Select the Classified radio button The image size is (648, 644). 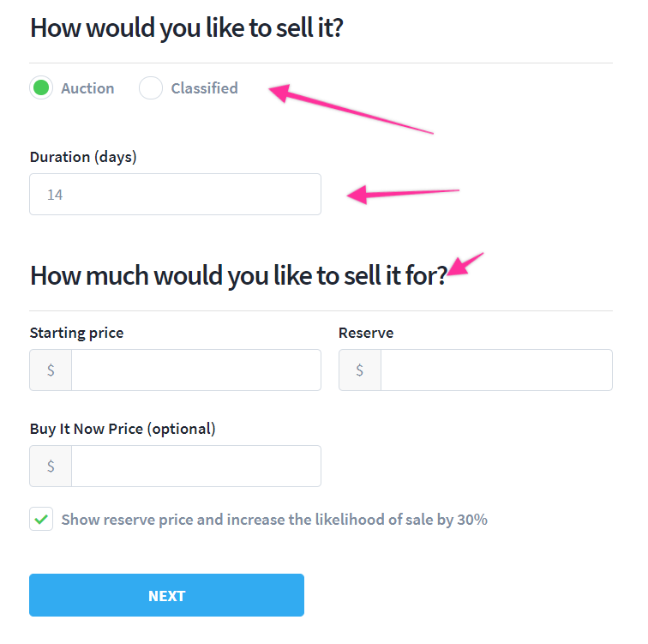tap(151, 87)
